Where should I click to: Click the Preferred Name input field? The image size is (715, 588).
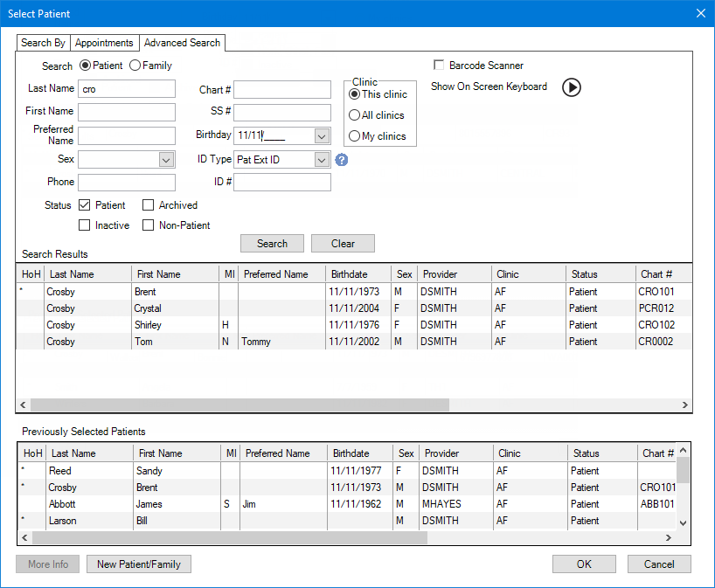[127, 135]
